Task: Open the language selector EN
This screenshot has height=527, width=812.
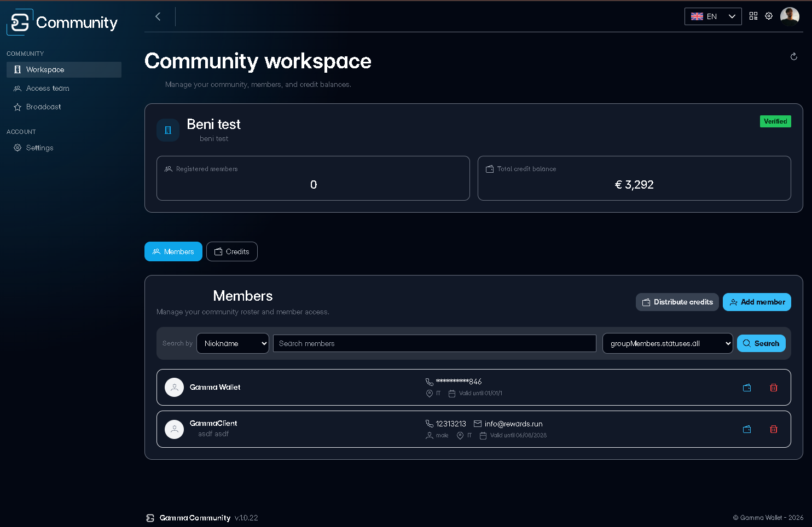Action: (x=713, y=16)
